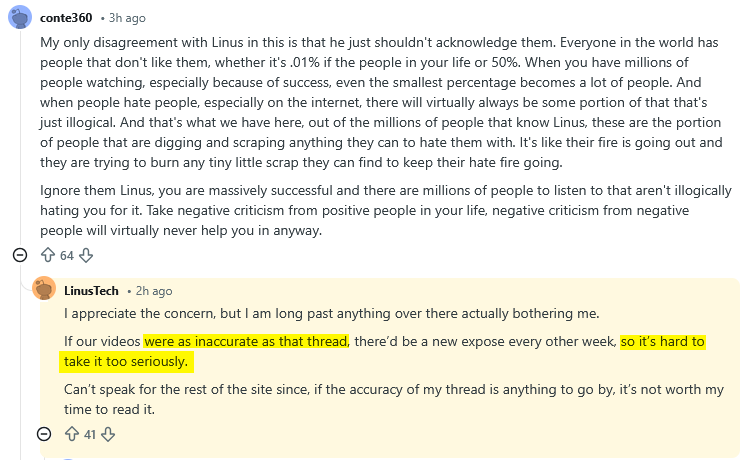Open the conte360 username link
Screen dimensions: 742x460
coord(66,18)
